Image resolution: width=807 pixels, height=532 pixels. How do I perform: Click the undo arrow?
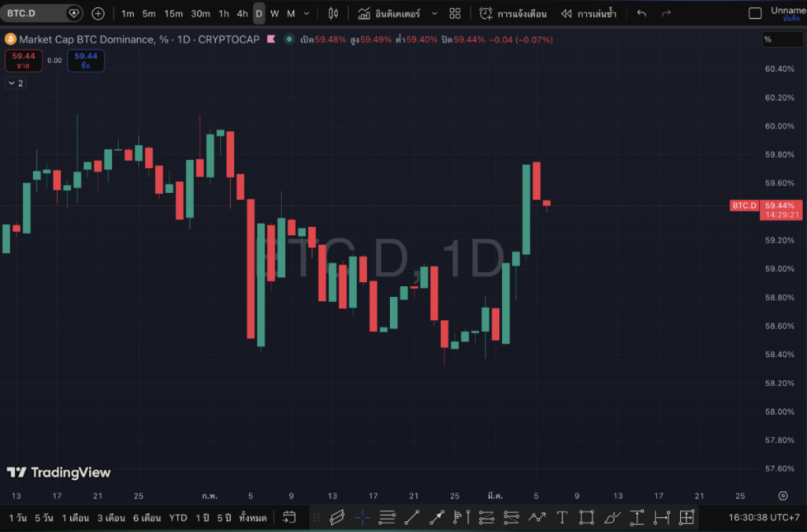pos(642,13)
